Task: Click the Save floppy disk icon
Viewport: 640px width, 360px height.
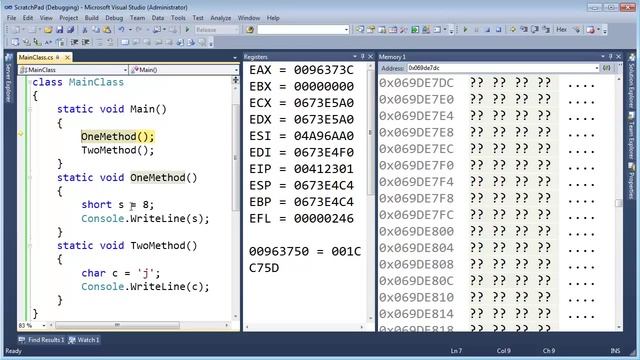Action: click(60, 29)
